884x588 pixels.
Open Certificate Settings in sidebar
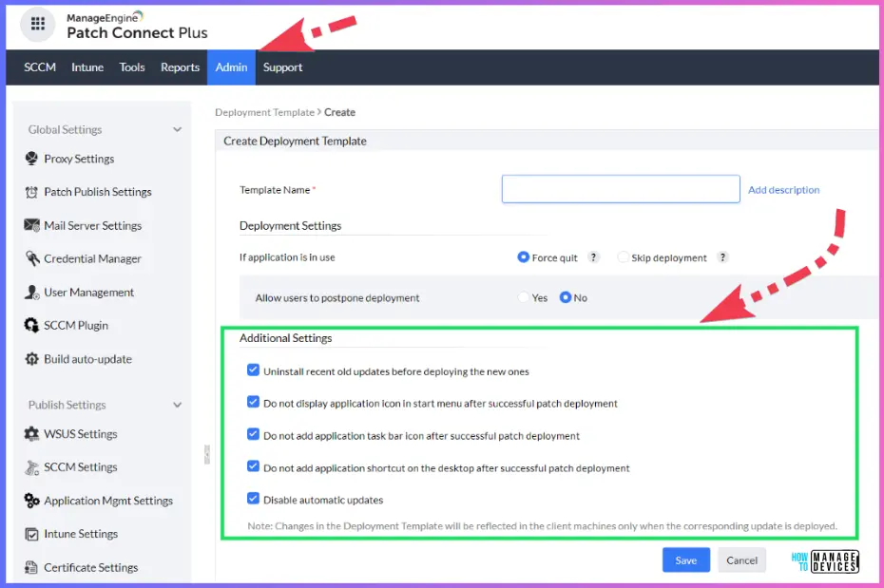click(90, 567)
